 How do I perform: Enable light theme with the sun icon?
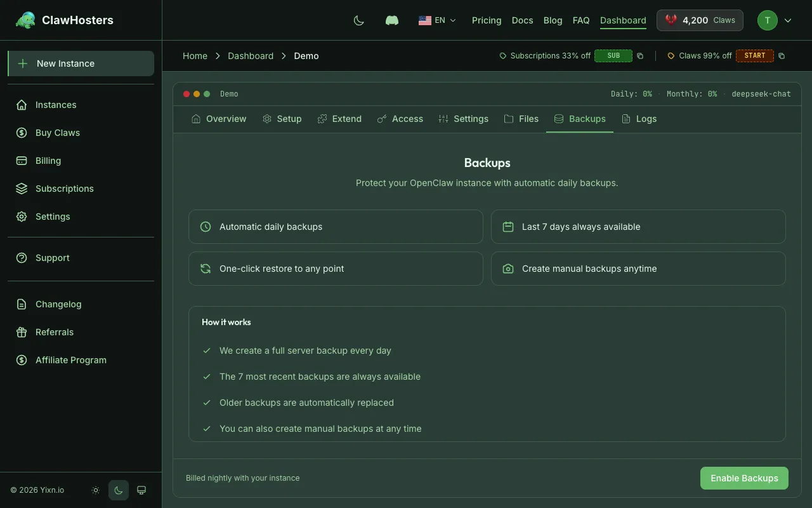(95, 490)
